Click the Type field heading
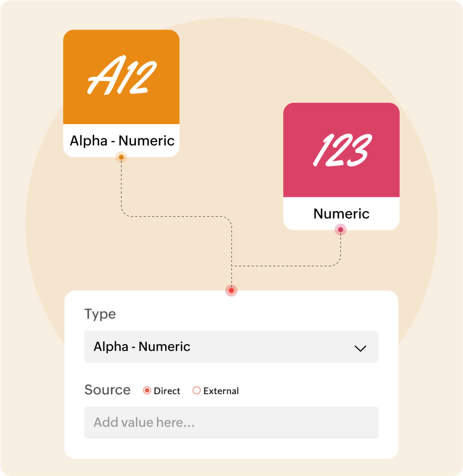The image size is (463, 476). [x=100, y=314]
